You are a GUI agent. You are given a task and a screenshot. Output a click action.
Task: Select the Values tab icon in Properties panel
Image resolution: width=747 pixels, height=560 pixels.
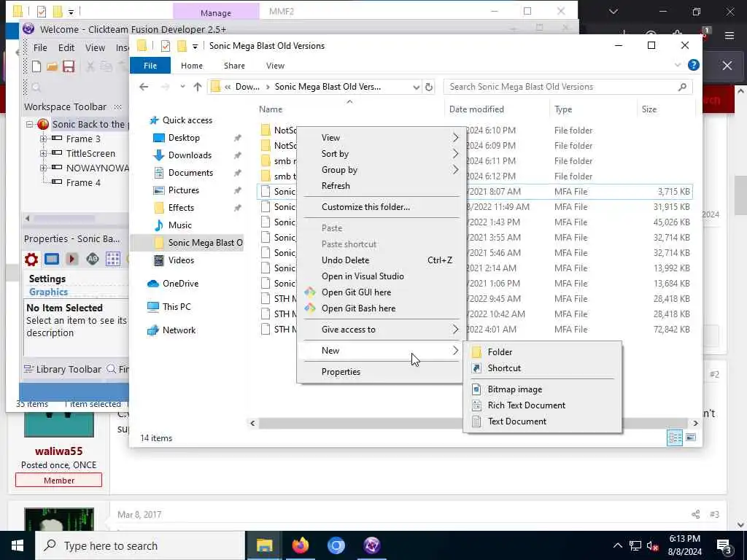tap(93, 259)
